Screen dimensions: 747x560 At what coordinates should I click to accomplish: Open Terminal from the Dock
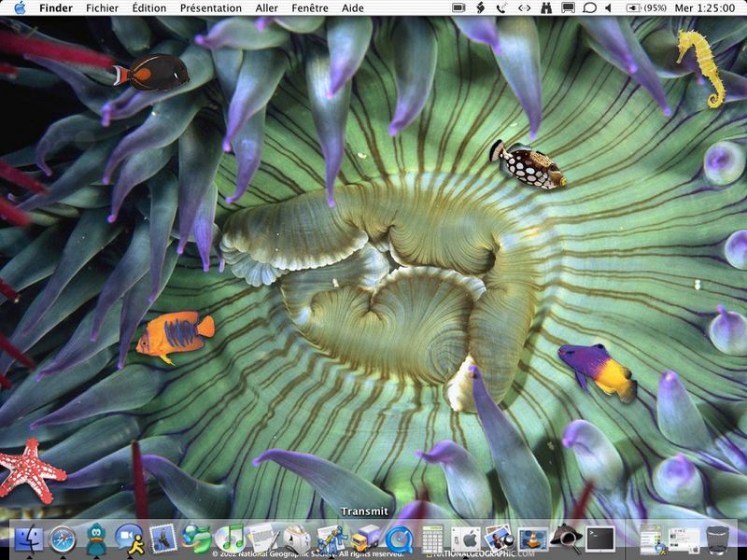(600, 539)
